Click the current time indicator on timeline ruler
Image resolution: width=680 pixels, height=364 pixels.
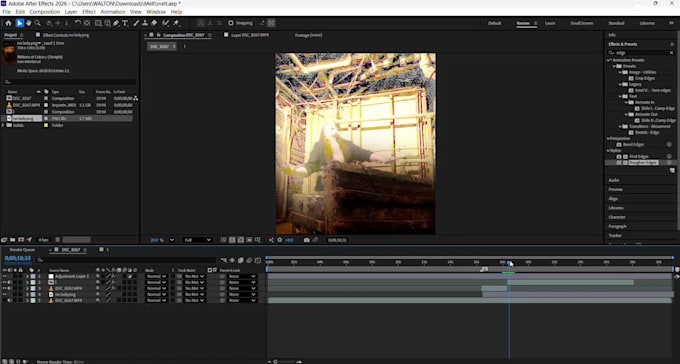point(510,263)
